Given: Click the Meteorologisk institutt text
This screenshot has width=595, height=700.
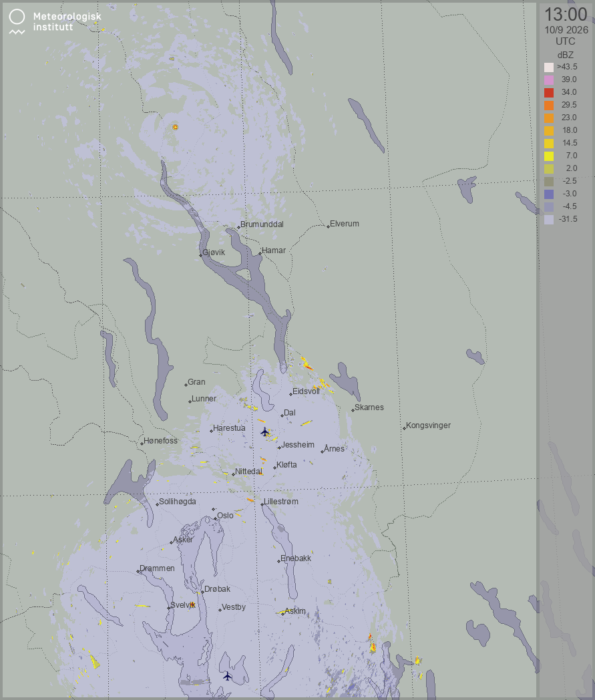Looking at the screenshot, I should pos(67,21).
